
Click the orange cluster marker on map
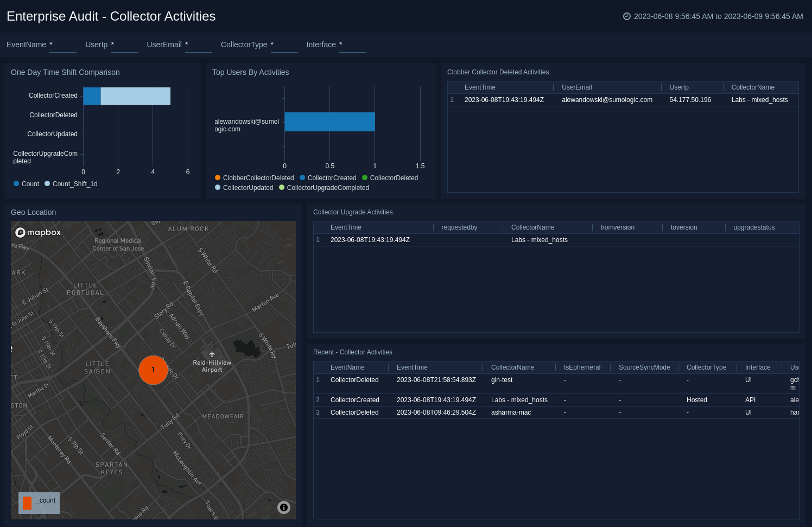tap(153, 370)
